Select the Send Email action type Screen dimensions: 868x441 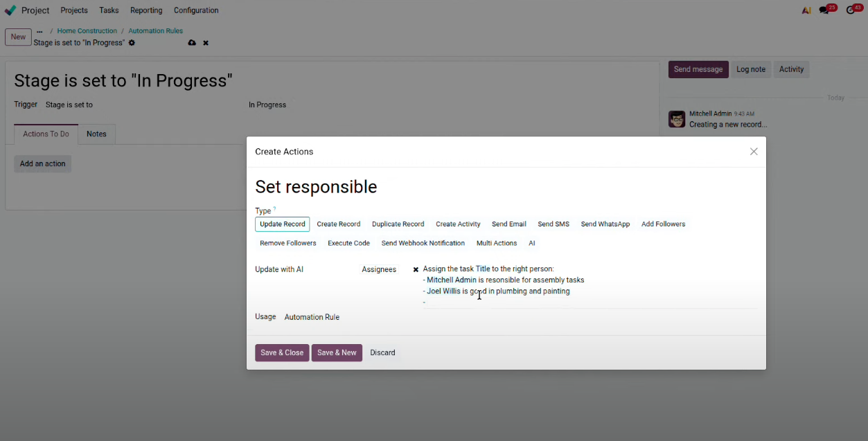508,224
